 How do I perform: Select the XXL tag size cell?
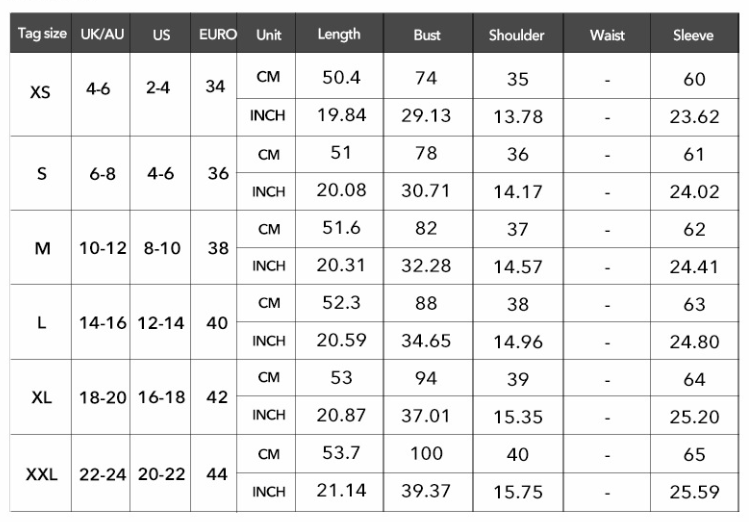(41, 474)
